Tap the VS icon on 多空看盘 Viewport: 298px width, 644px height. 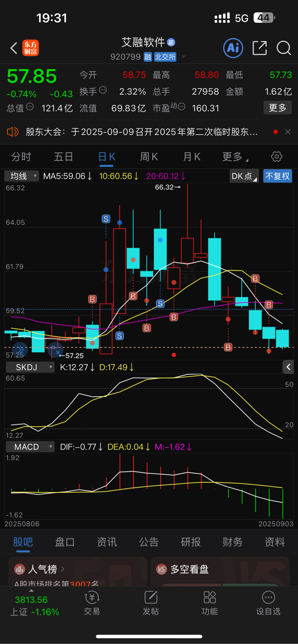point(161,569)
